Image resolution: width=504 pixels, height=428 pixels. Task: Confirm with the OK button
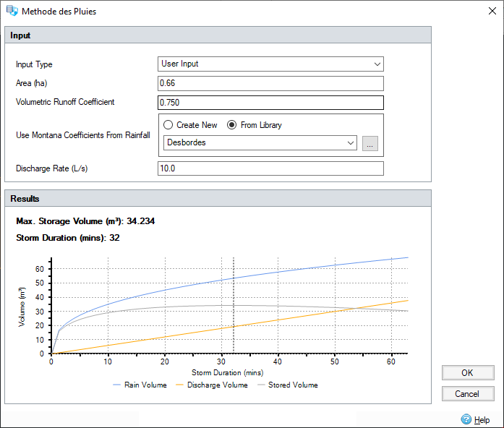[468, 373]
